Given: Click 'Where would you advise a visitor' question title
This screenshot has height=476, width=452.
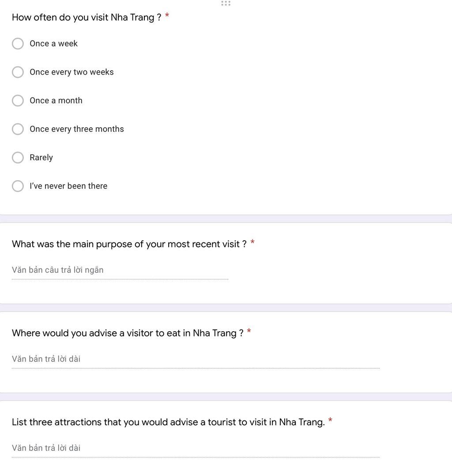Looking at the screenshot, I should (128, 333).
